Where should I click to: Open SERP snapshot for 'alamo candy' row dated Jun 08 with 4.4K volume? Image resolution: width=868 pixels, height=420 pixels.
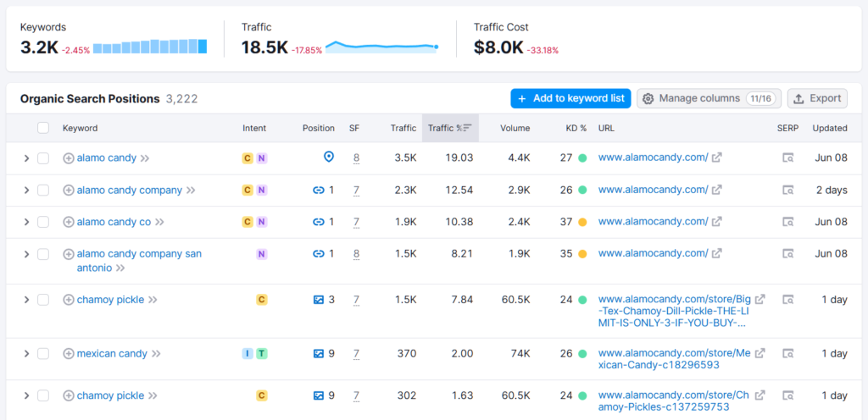(x=787, y=158)
